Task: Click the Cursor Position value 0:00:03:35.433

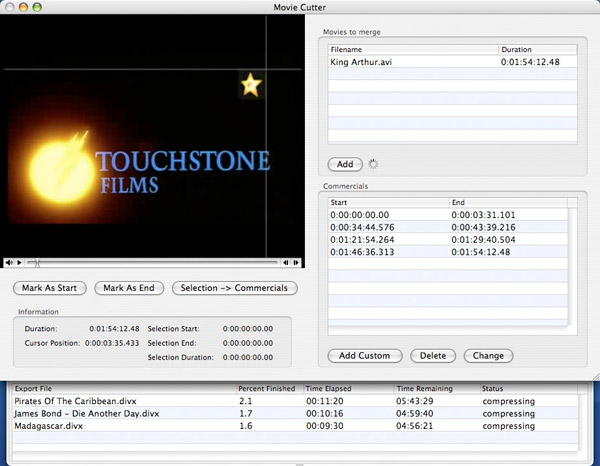Action: point(112,343)
